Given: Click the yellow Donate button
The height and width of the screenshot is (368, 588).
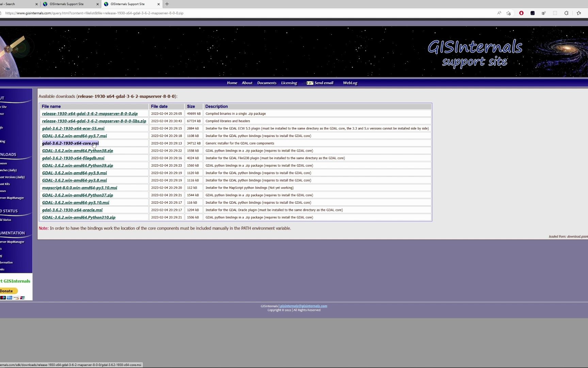Looking at the screenshot, I should coord(8,291).
